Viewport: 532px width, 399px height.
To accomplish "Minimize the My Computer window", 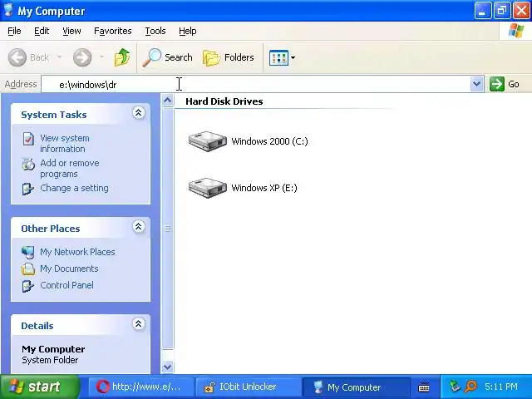I will coord(482,11).
